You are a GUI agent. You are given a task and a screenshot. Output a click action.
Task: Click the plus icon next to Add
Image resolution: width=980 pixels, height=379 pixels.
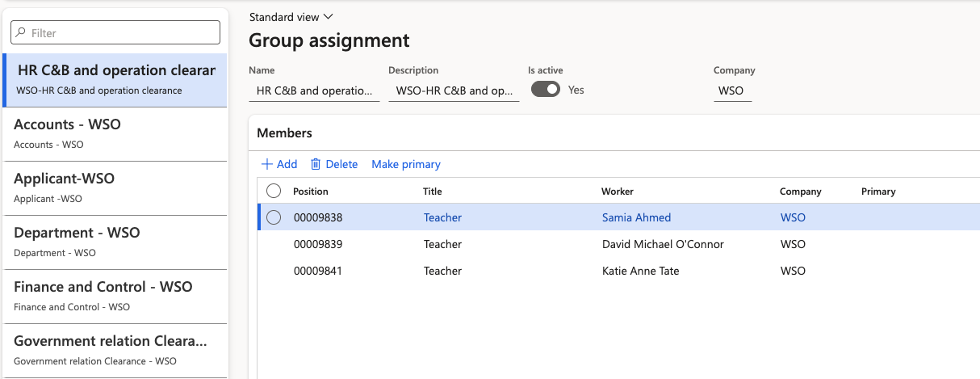click(x=266, y=164)
